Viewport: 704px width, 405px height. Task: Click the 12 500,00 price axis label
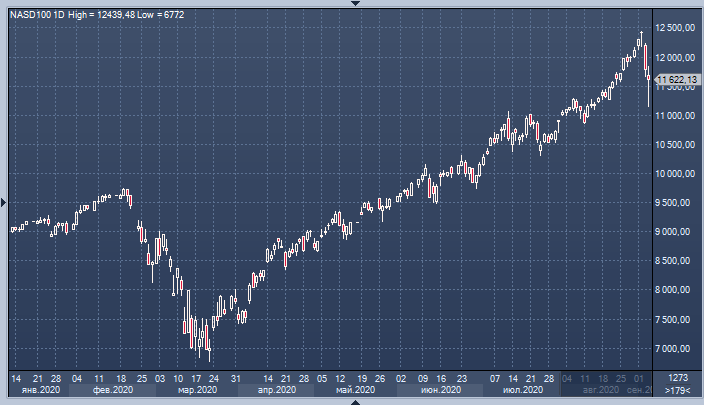(x=675, y=28)
